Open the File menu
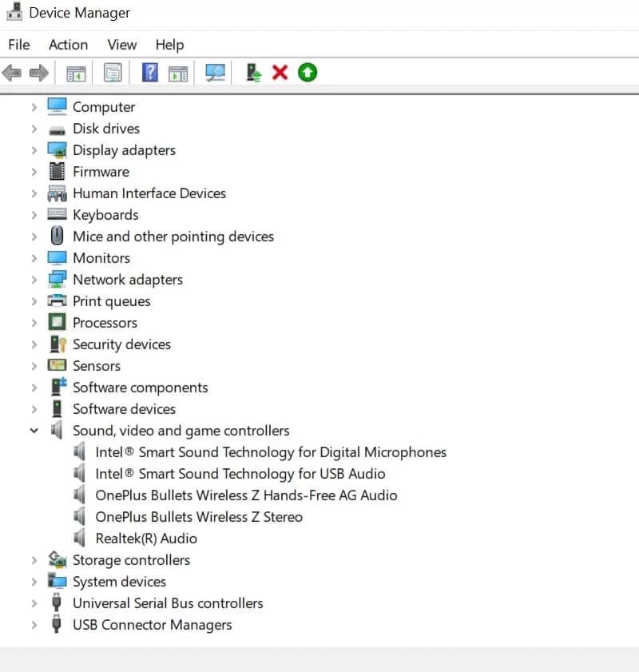 pos(18,45)
